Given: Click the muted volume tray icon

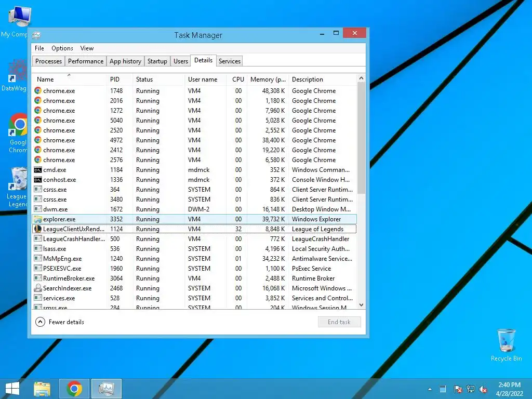Looking at the screenshot, I should [483, 390].
